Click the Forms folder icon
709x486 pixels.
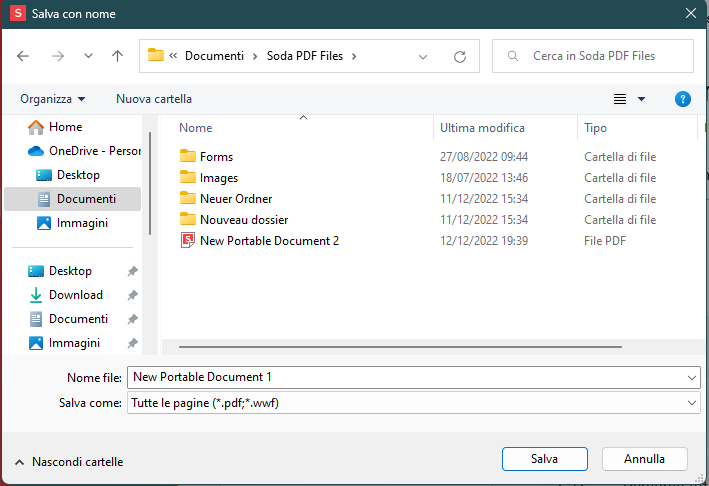click(x=188, y=156)
